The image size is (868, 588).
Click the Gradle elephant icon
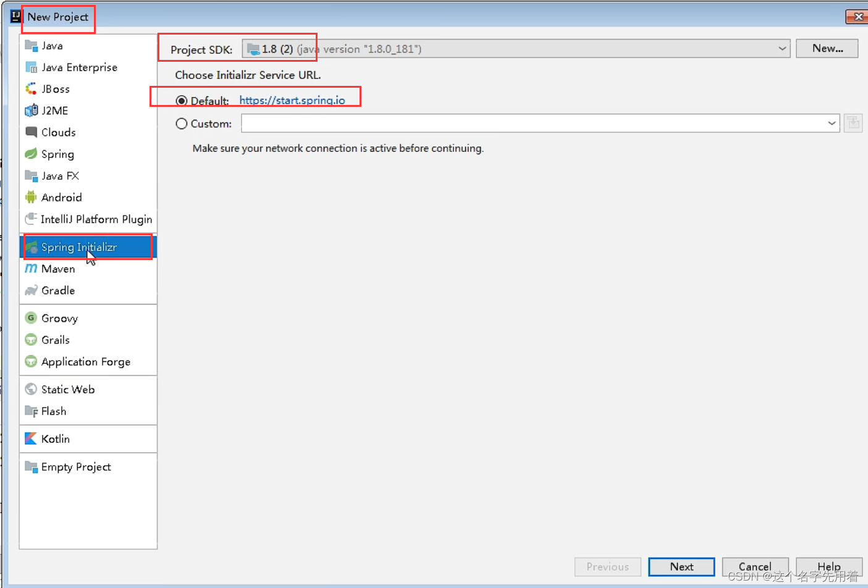click(x=31, y=290)
